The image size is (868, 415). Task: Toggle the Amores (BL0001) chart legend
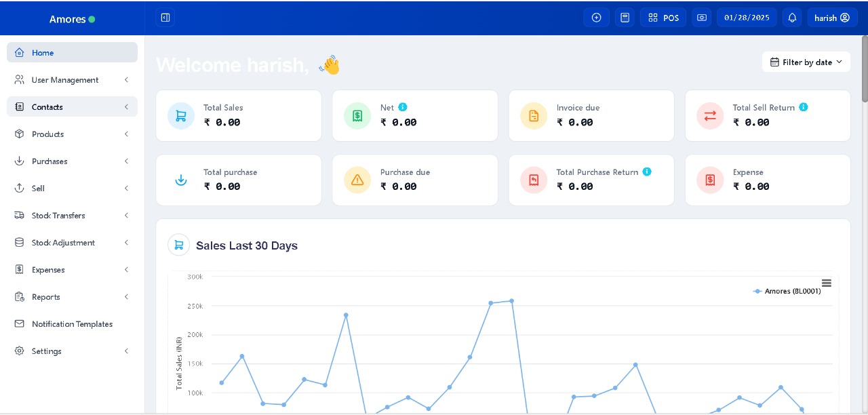(787, 291)
